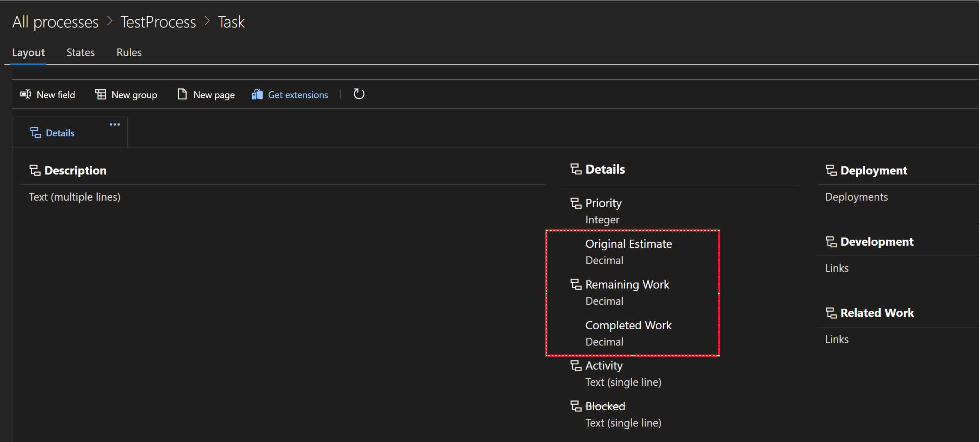Click the group icon beside Description
Image resolution: width=980 pixels, height=442 pixels.
click(35, 170)
